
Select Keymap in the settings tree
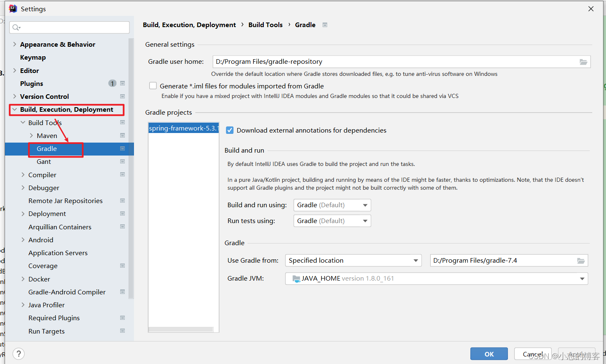33,58
